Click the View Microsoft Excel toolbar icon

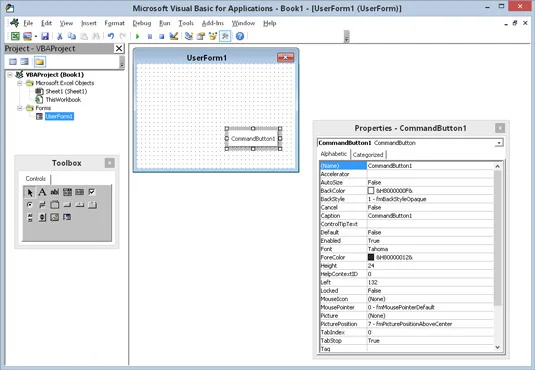click(15, 36)
